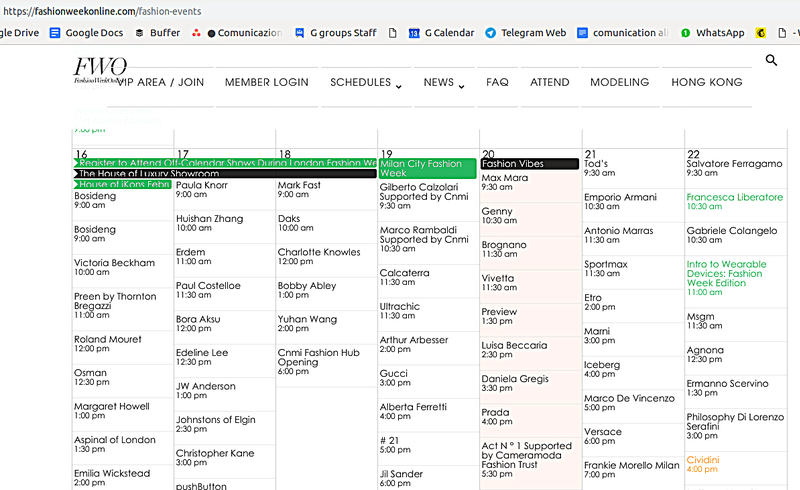Viewport: 800px width, 490px height.
Task: Open Christopher Kane 3:00 pm show
Action: pyautogui.click(x=215, y=457)
